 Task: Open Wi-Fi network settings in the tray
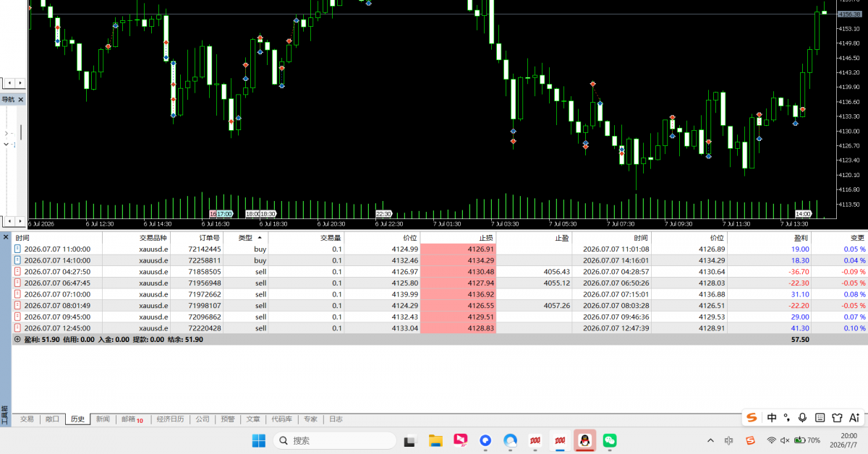(772, 440)
